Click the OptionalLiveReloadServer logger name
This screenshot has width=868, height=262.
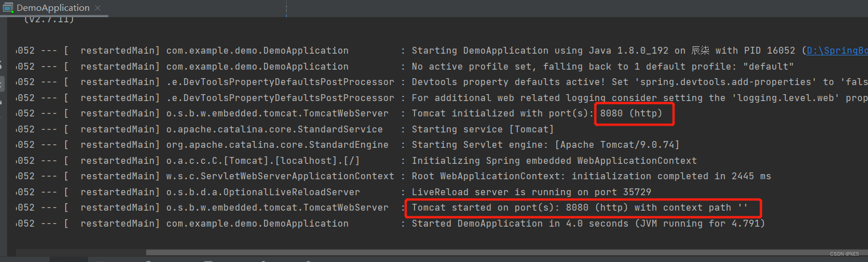coord(263,192)
